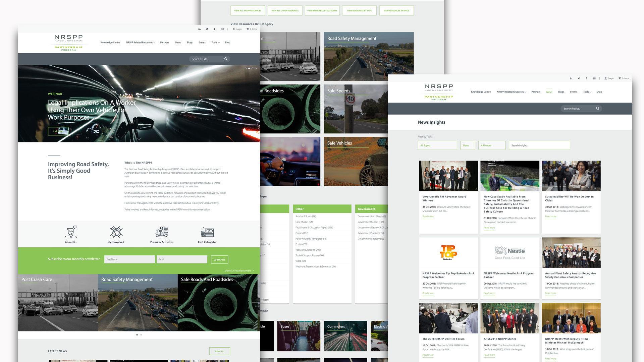Expand the All Modes filter dropdown

492,145
